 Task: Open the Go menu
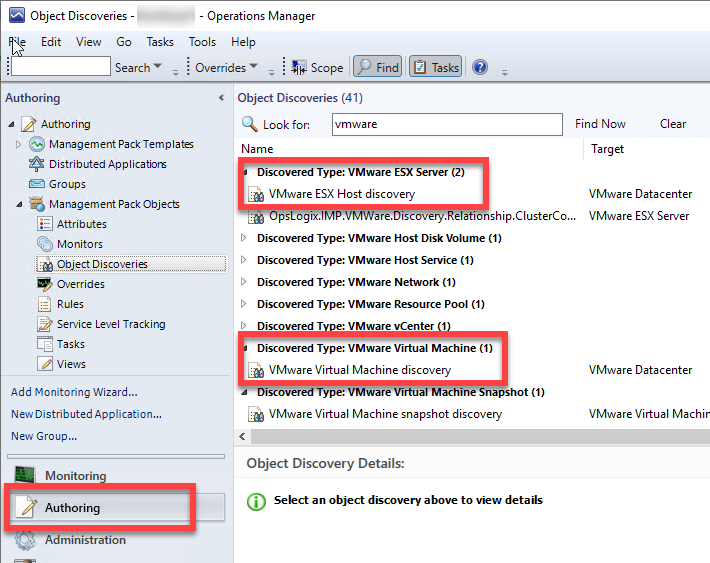tap(124, 42)
